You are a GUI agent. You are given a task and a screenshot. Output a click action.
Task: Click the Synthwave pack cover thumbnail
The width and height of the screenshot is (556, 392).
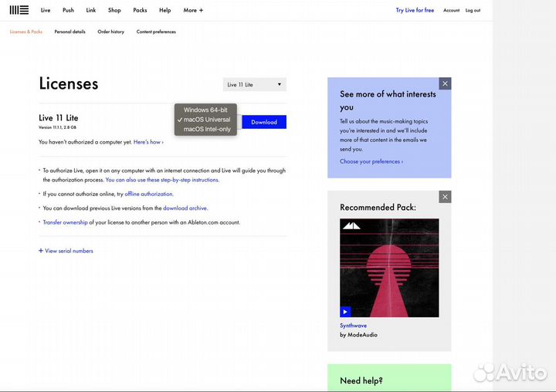389,267
